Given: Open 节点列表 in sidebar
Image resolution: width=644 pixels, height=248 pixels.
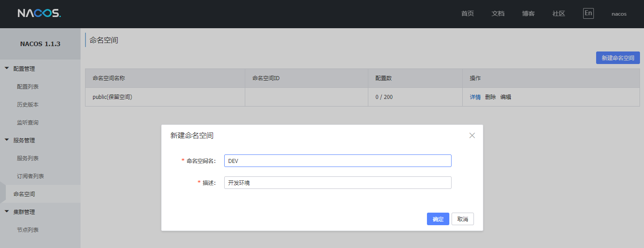Looking at the screenshot, I should (28, 230).
